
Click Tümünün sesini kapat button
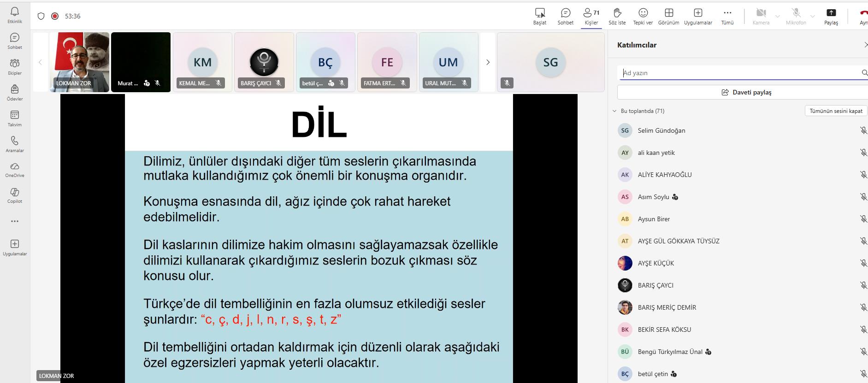pos(836,111)
